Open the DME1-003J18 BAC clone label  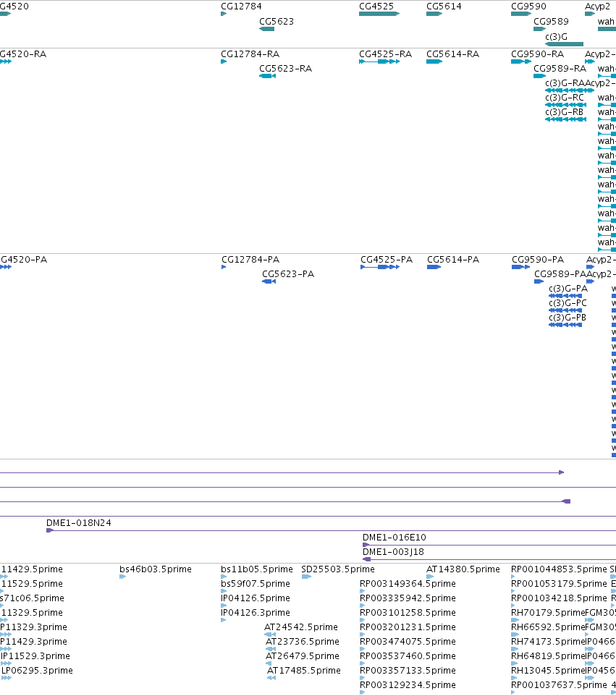[393, 552]
